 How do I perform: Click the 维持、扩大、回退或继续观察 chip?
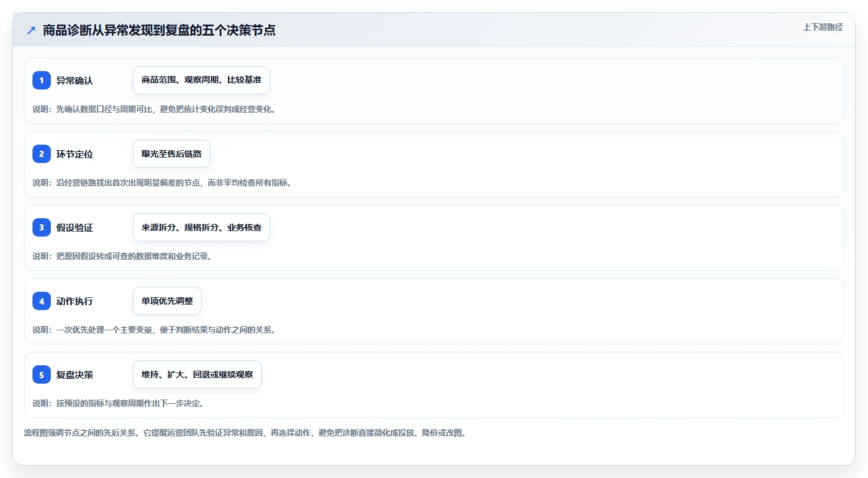197,374
